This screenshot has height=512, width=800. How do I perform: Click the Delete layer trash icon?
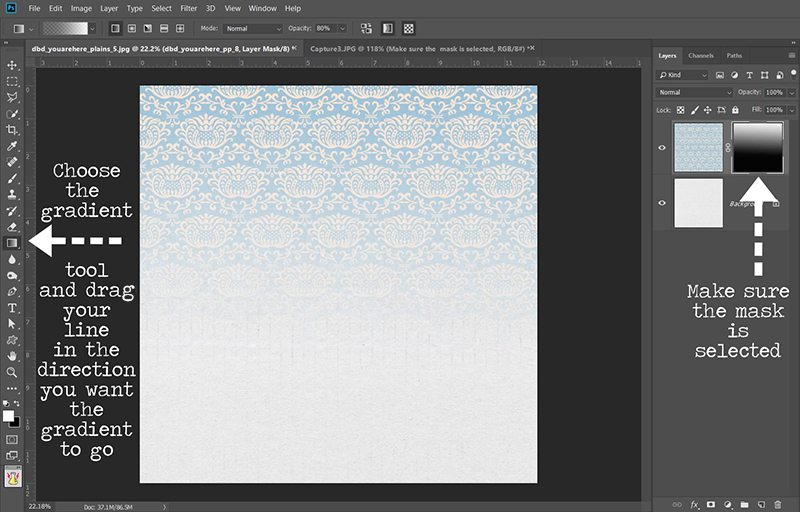pyautogui.click(x=776, y=504)
